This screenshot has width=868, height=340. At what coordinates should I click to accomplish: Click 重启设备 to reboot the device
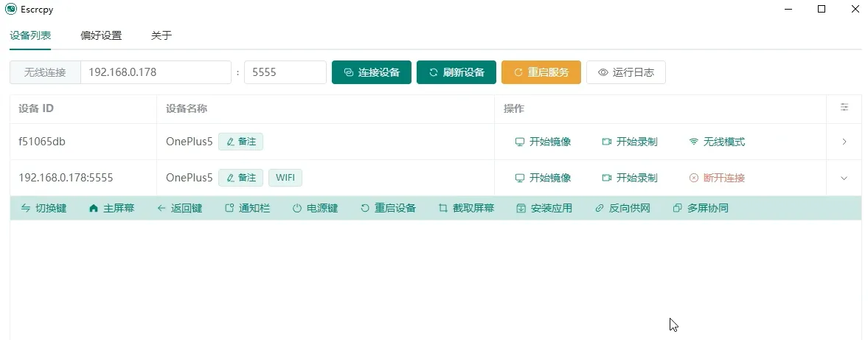(388, 208)
